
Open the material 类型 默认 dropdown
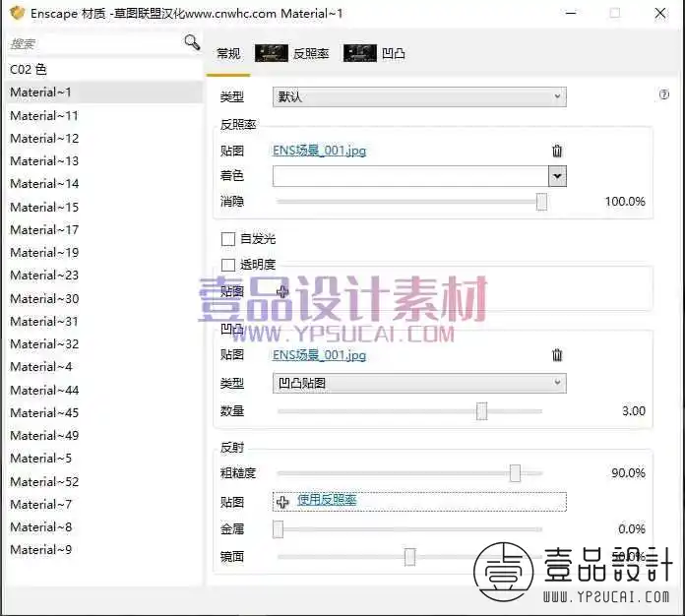coord(419,97)
